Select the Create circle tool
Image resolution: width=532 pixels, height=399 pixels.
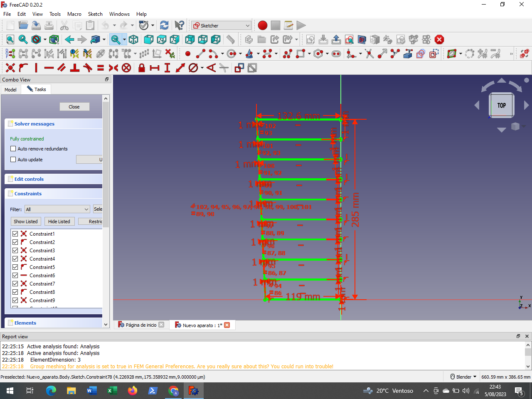point(232,54)
